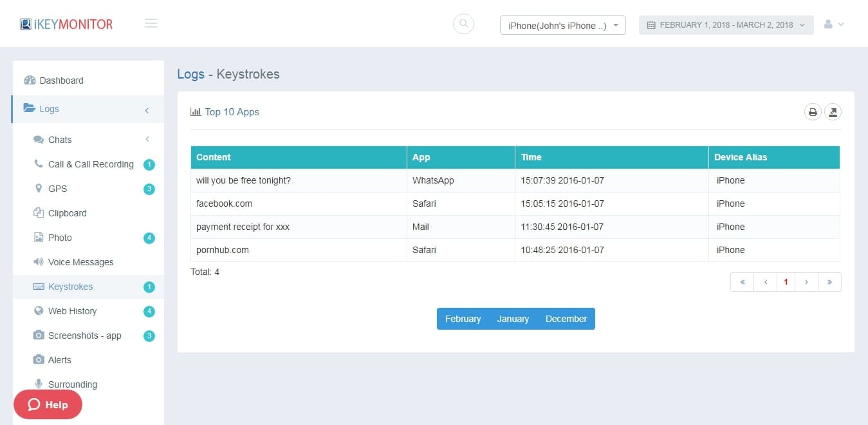
Task: Click the Keystrokes count badge
Action: pyautogui.click(x=149, y=287)
